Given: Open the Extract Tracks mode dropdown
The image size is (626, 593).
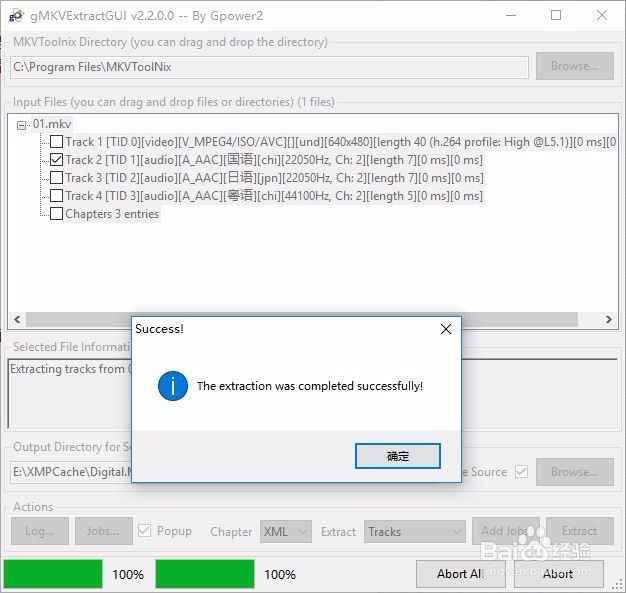Looking at the screenshot, I should tap(414, 532).
